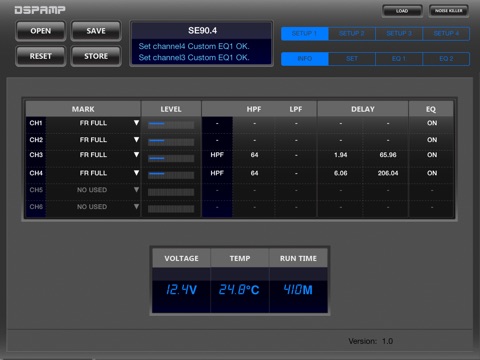Expand CH1 mark dropdown arrow
480x360 pixels.
tap(136, 123)
